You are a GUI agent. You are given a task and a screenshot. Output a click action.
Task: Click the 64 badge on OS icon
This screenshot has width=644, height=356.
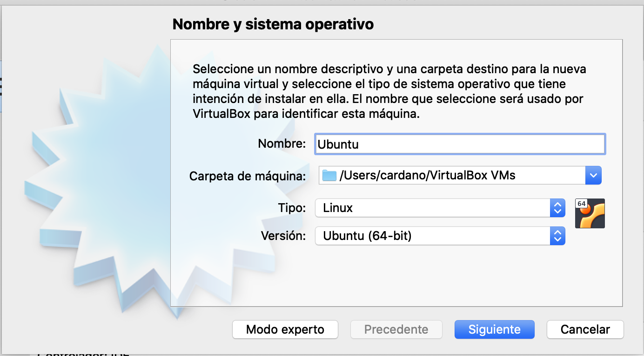tap(581, 204)
